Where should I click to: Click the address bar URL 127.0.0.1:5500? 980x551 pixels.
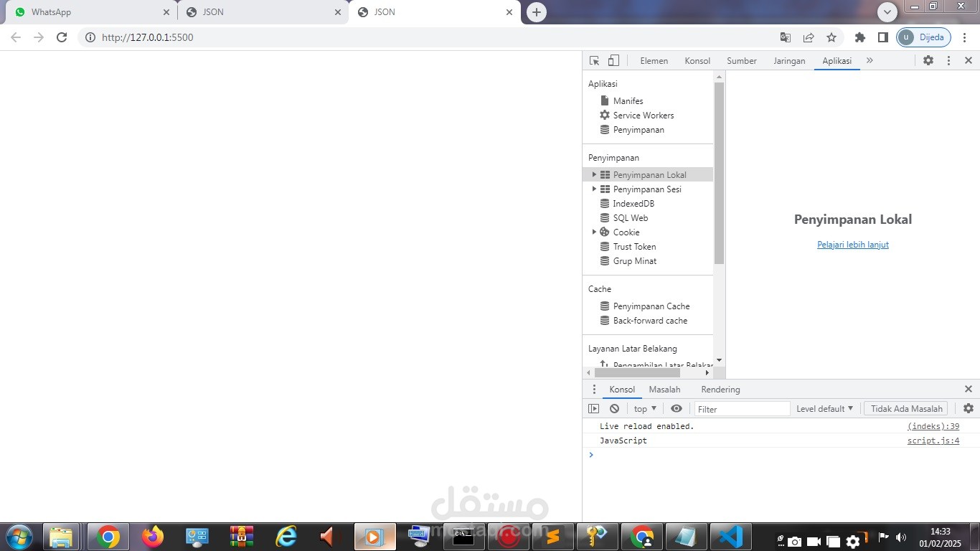pyautogui.click(x=148, y=37)
